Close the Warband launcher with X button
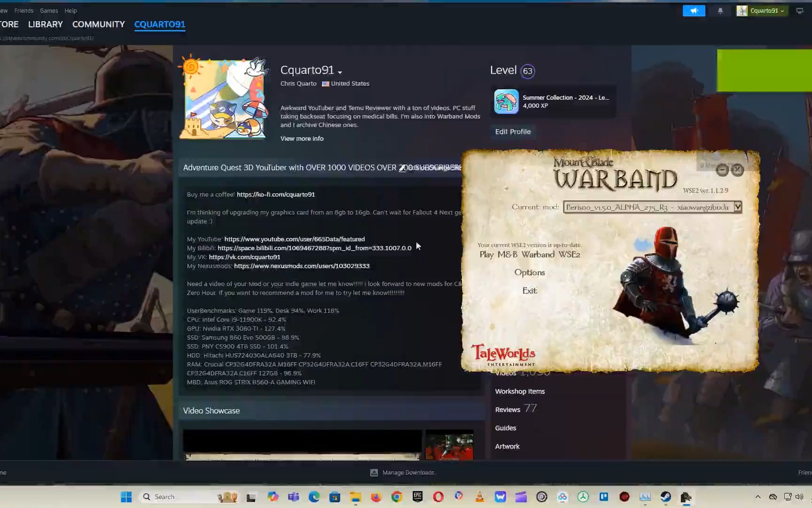 coord(737,170)
